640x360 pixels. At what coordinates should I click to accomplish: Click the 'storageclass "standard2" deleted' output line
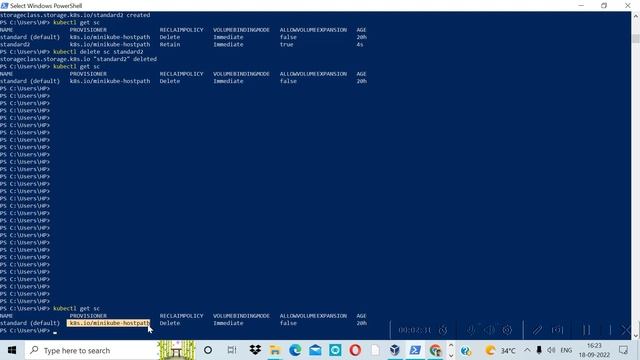78,59
